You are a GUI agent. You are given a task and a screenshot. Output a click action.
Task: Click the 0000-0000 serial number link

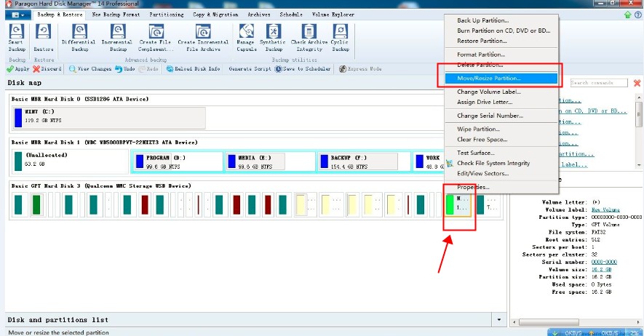(604, 262)
